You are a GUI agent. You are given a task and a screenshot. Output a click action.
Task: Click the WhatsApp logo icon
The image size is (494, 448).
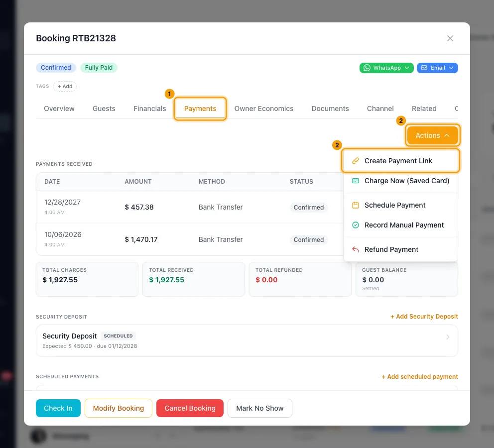pos(367,68)
